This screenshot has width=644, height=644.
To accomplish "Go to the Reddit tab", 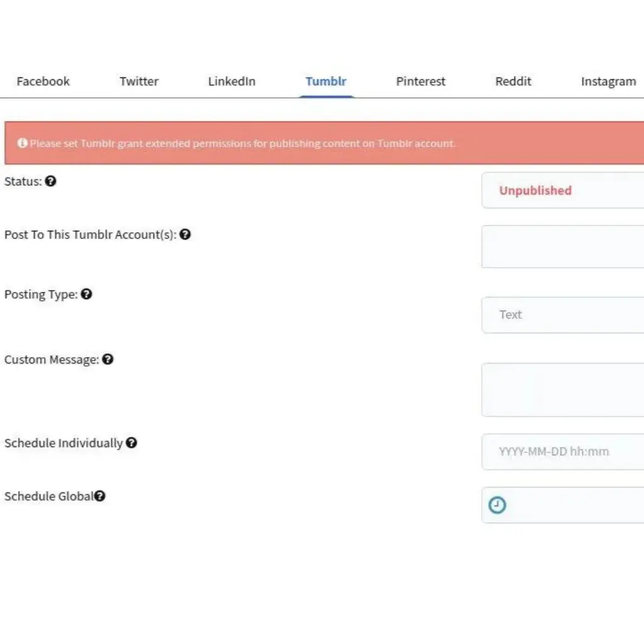I will pyautogui.click(x=513, y=82).
